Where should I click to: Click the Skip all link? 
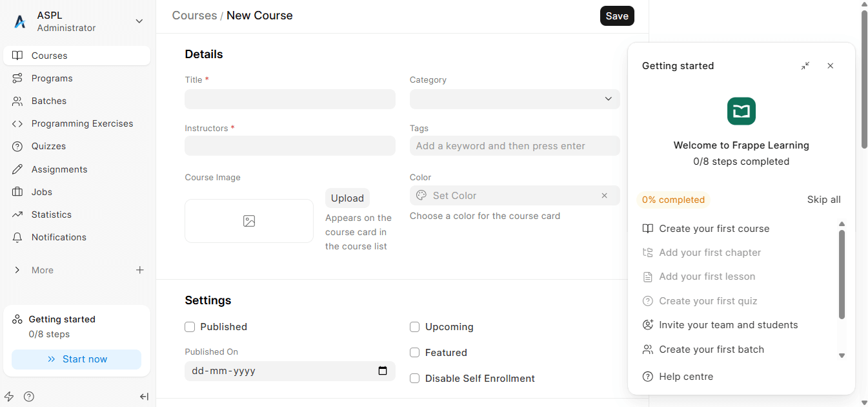[x=823, y=200]
